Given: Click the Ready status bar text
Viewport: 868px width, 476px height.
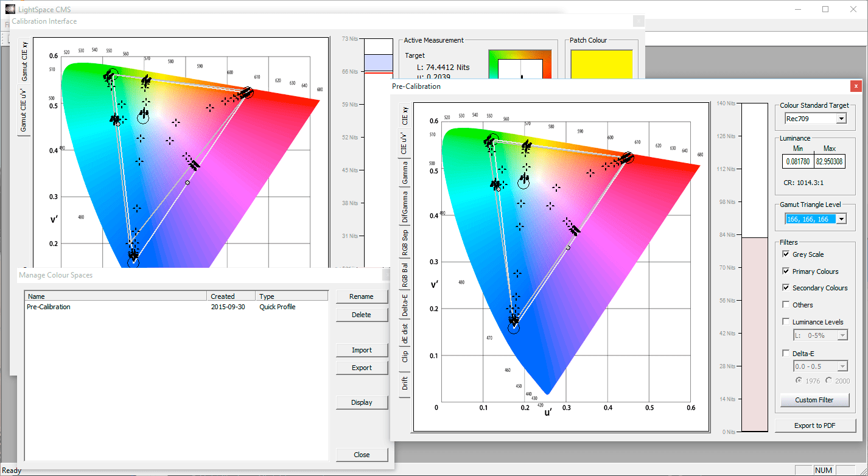Looking at the screenshot, I should [12, 470].
